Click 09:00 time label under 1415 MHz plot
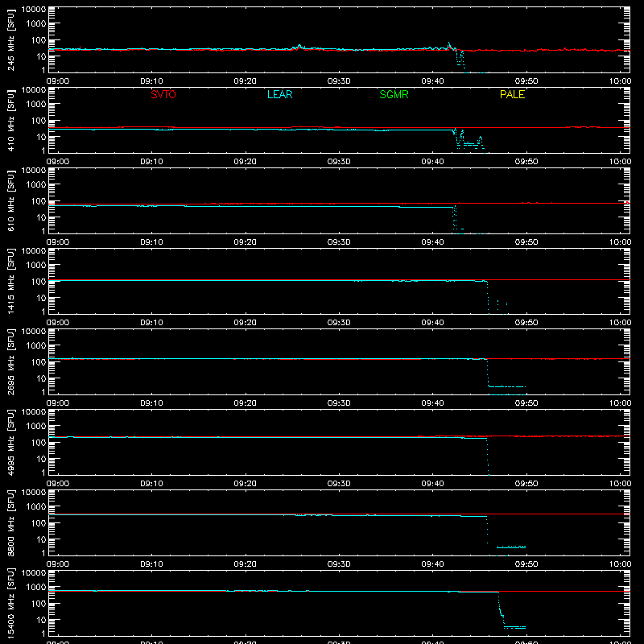The height and width of the screenshot is (644, 644). 58,323
